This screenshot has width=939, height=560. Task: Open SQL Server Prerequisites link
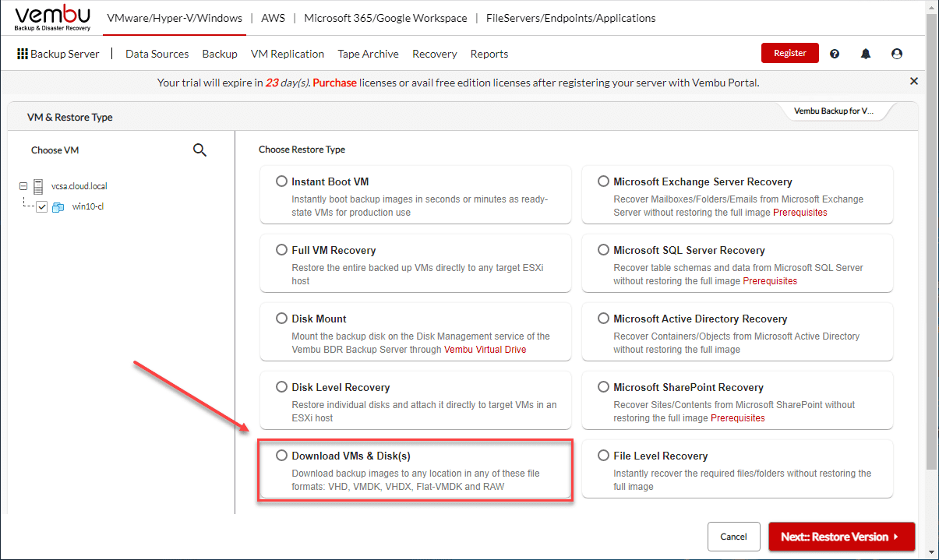click(770, 281)
